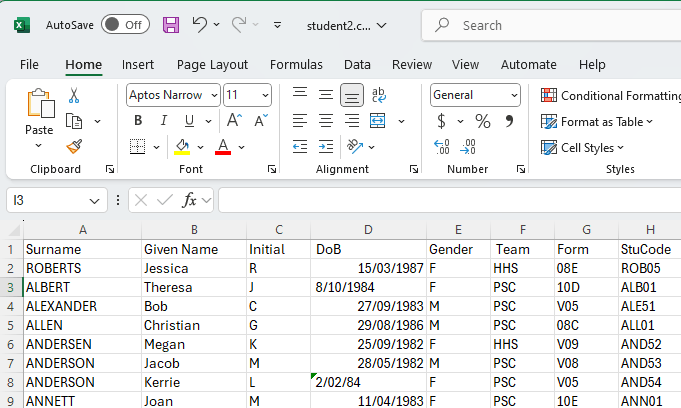Viewport: 681px width, 408px height.
Task: Open Conditional Formatting
Action: [x=611, y=96]
